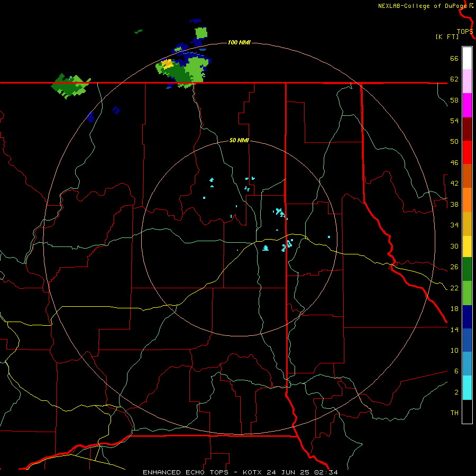Click the "46" legend value
This screenshot has width=476, height=476.
pyautogui.click(x=454, y=163)
